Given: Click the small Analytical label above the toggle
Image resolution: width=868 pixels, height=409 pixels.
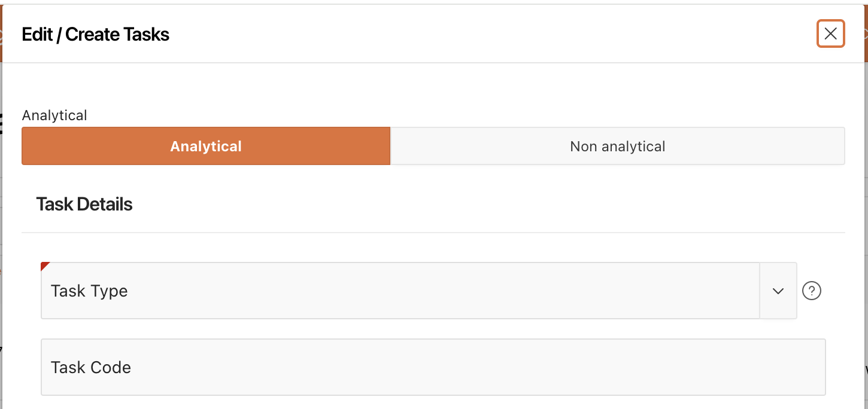Looking at the screenshot, I should (54, 115).
